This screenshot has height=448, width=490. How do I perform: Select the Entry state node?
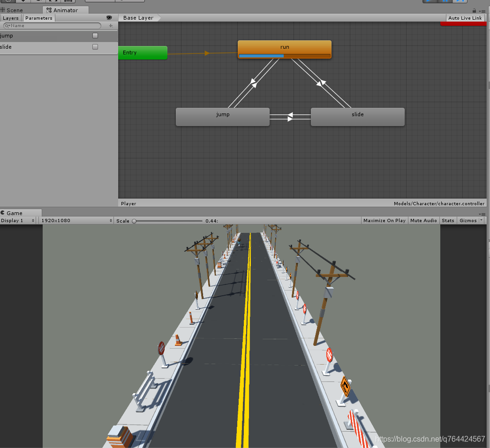click(x=143, y=52)
